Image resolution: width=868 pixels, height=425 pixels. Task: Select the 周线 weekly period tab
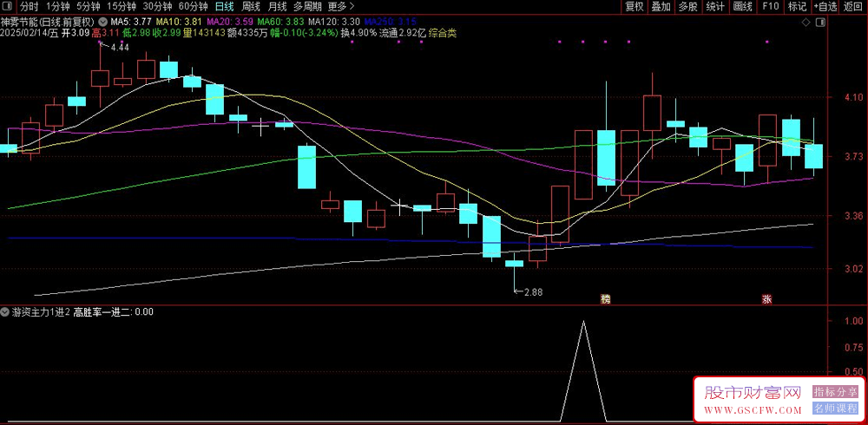click(251, 7)
